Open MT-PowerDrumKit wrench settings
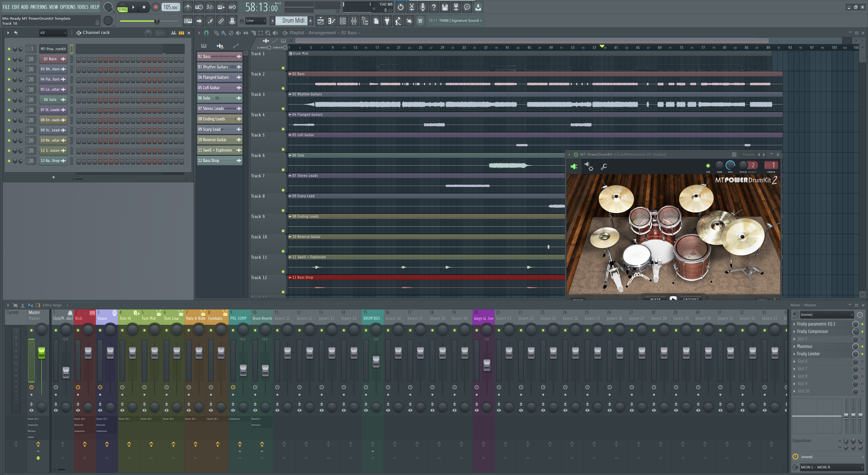This screenshot has height=475, width=868. (x=604, y=166)
